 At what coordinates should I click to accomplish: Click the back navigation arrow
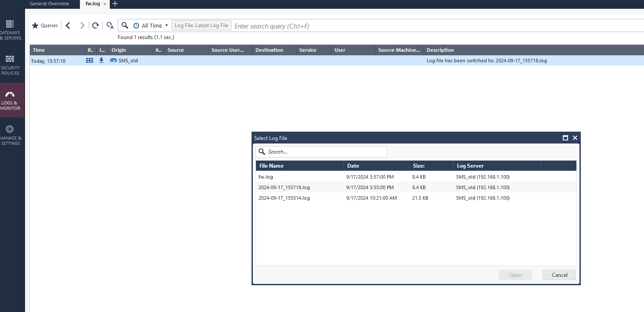pyautogui.click(x=68, y=26)
